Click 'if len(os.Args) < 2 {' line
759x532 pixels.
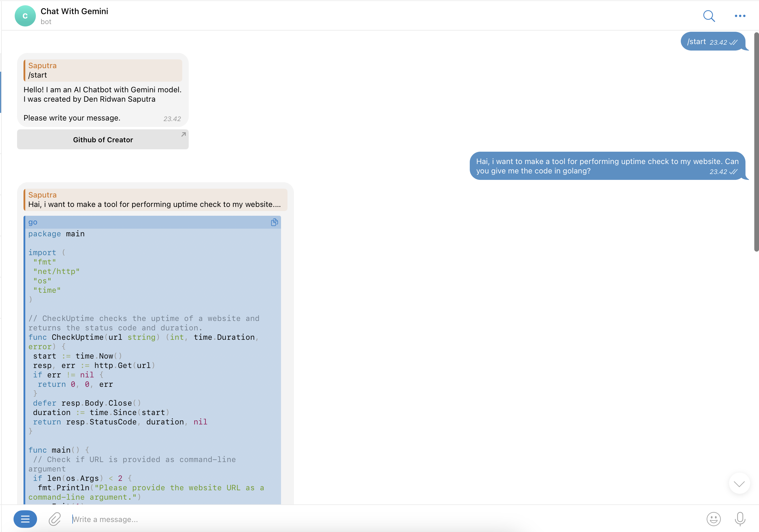82,479
